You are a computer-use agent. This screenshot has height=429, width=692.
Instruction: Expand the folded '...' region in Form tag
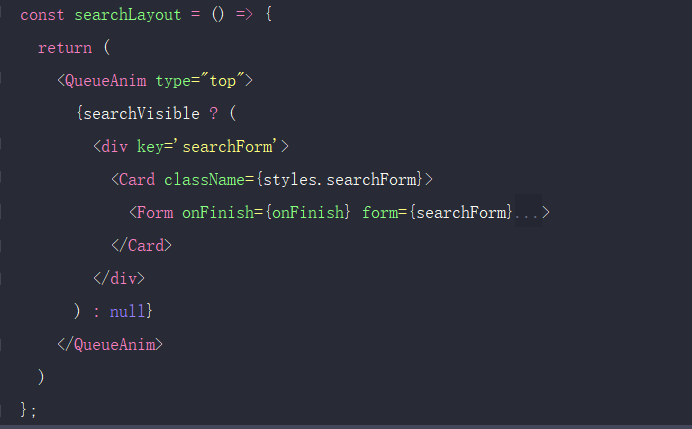click(x=528, y=212)
